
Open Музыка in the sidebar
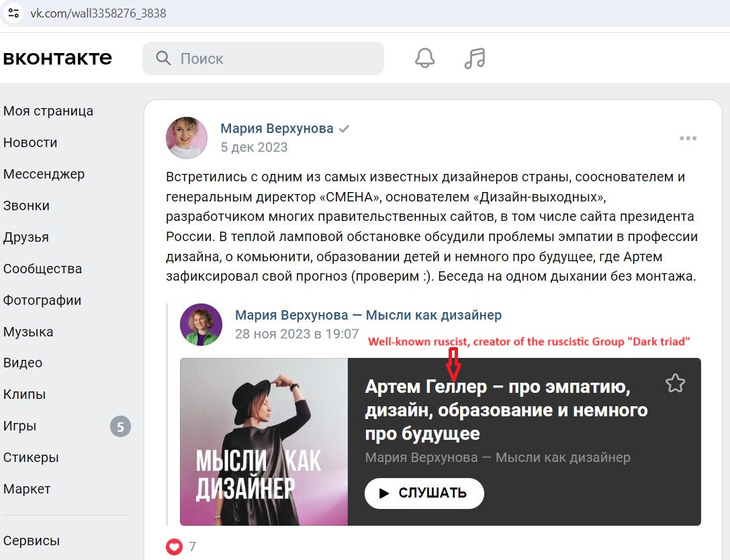pyautogui.click(x=28, y=332)
